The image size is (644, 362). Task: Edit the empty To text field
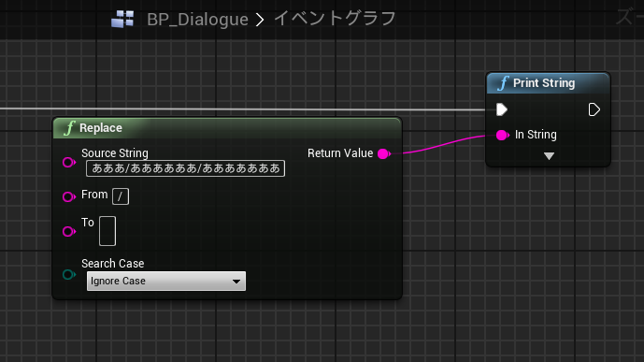click(107, 231)
